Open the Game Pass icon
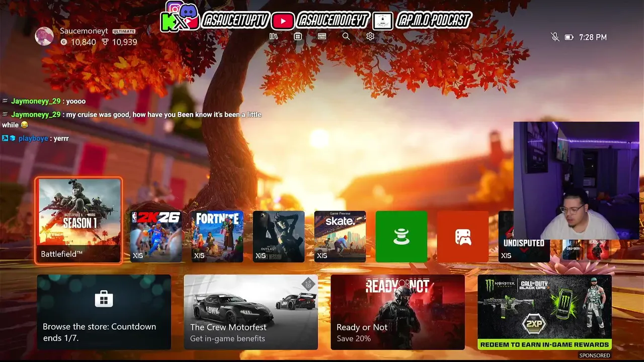Image resolution: width=644 pixels, height=362 pixels. coord(322,36)
